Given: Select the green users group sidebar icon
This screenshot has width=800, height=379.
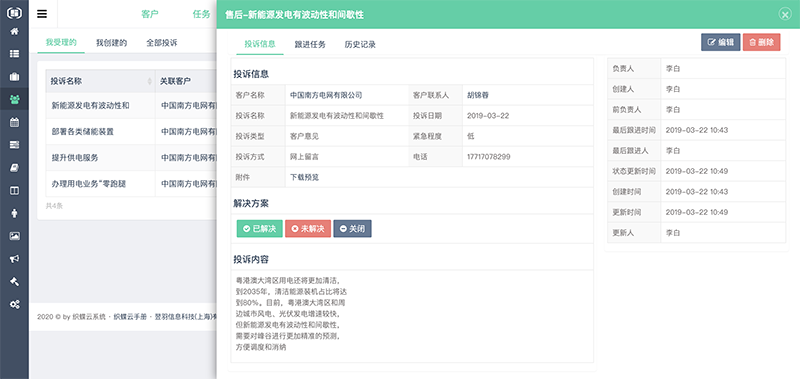Looking at the screenshot, I should [x=14, y=99].
